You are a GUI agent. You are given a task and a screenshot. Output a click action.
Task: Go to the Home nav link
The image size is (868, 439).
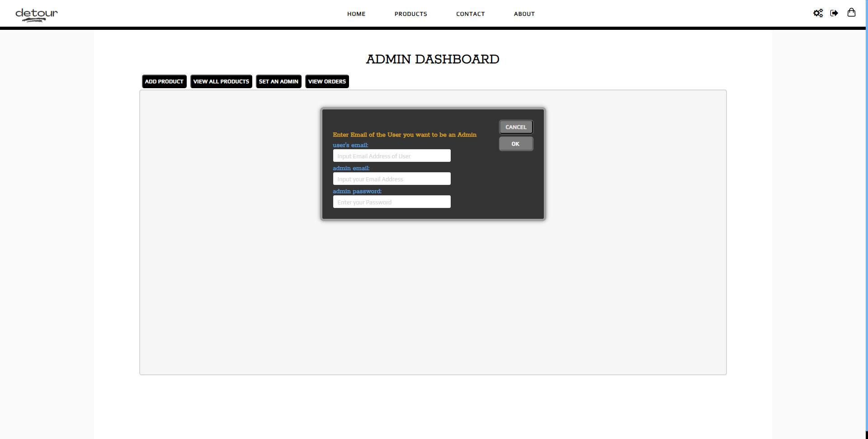(356, 14)
